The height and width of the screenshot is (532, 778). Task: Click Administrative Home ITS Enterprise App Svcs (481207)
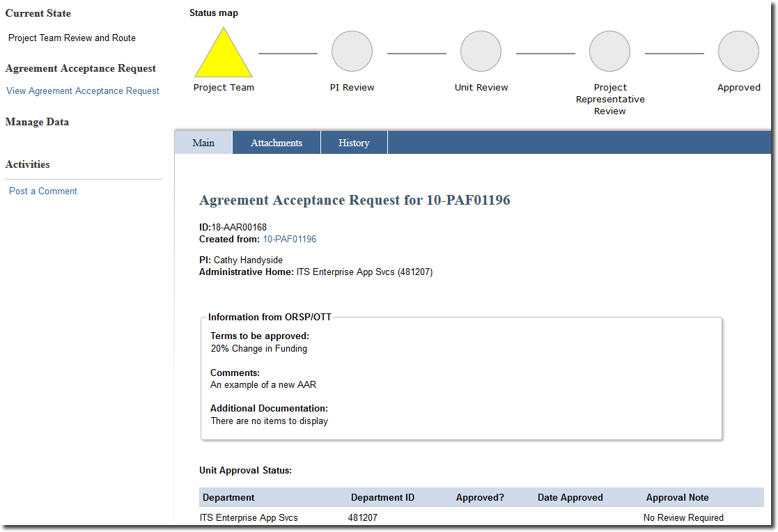tap(316, 272)
